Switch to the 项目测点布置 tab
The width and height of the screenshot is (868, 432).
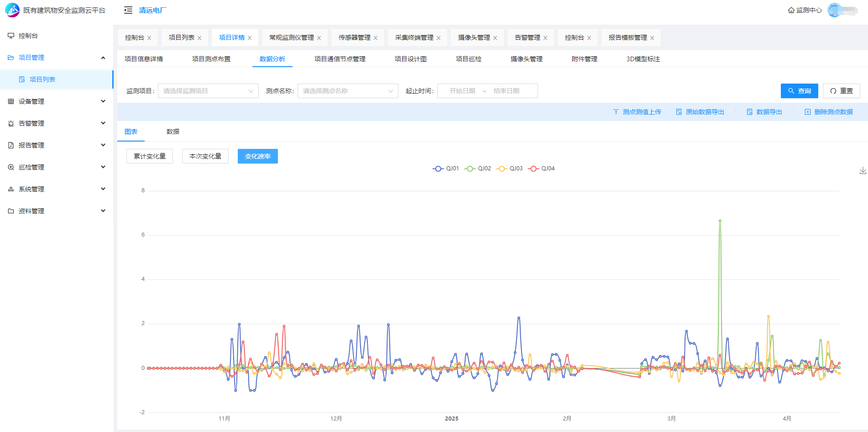211,59
